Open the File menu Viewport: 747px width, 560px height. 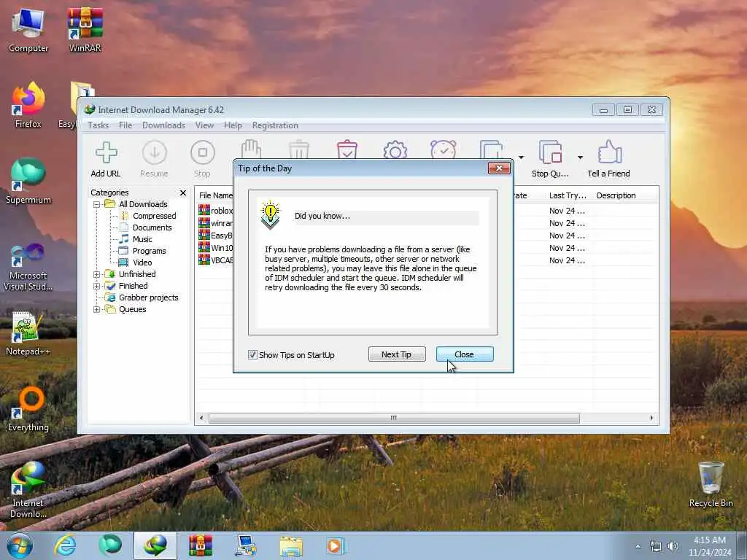coord(125,125)
